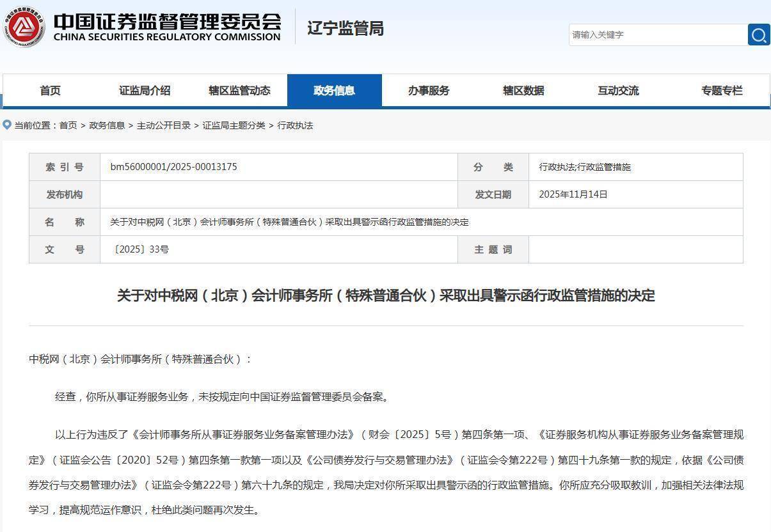Switch to 互动交流 tab
771x532 pixels.
coord(618,90)
